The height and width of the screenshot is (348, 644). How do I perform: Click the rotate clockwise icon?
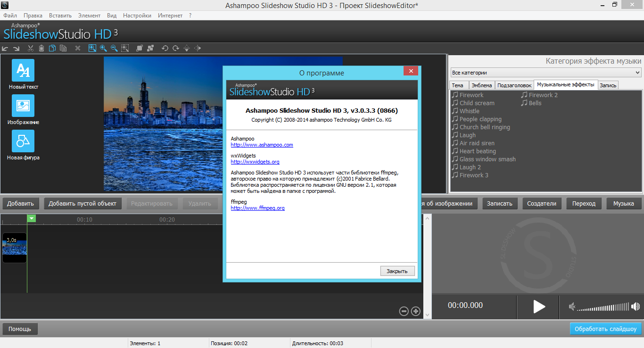point(175,48)
